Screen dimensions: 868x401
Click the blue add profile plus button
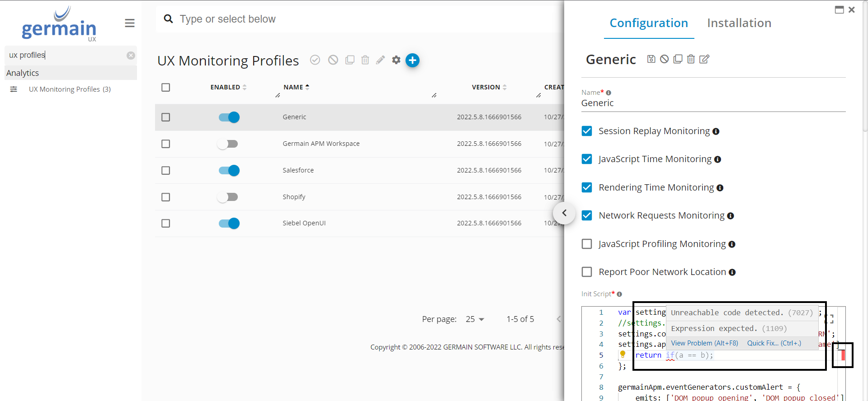click(x=412, y=60)
